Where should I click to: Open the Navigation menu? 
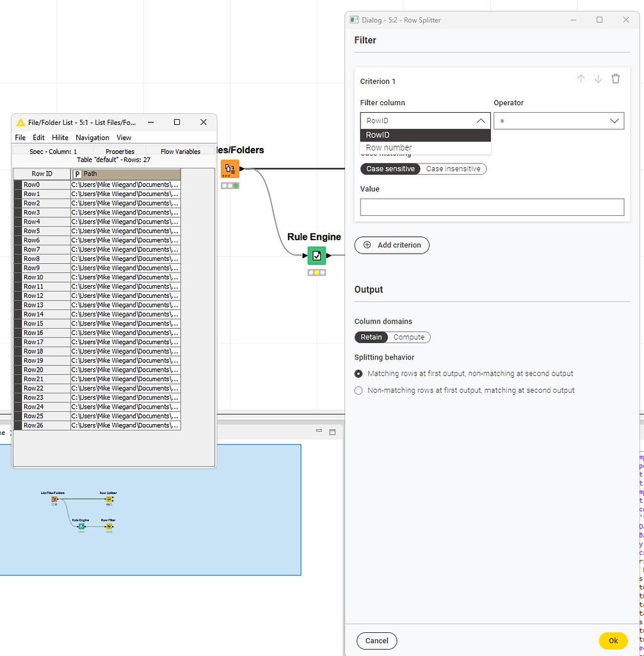click(92, 137)
